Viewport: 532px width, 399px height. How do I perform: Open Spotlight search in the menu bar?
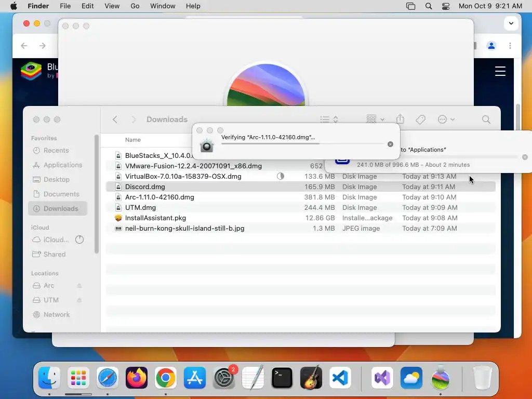[x=429, y=6]
